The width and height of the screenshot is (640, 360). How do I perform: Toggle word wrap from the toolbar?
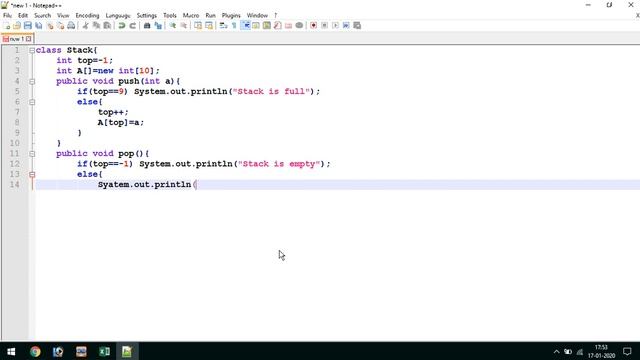click(x=223, y=26)
